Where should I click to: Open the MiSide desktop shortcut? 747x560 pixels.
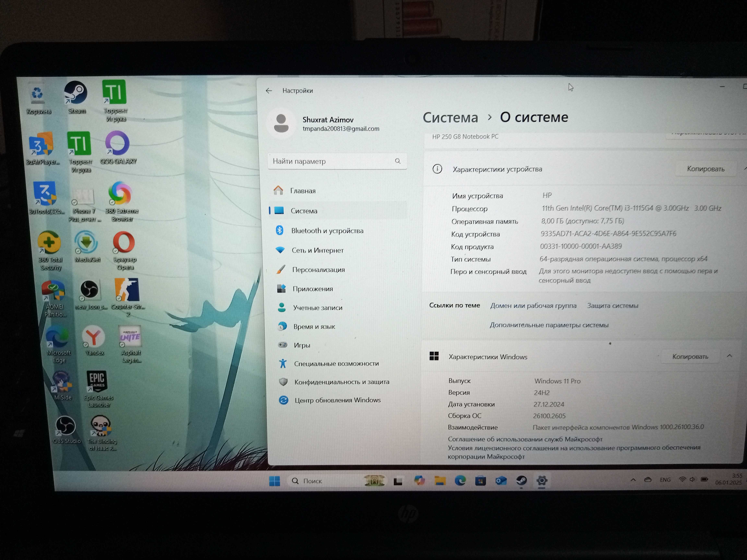coord(62,385)
